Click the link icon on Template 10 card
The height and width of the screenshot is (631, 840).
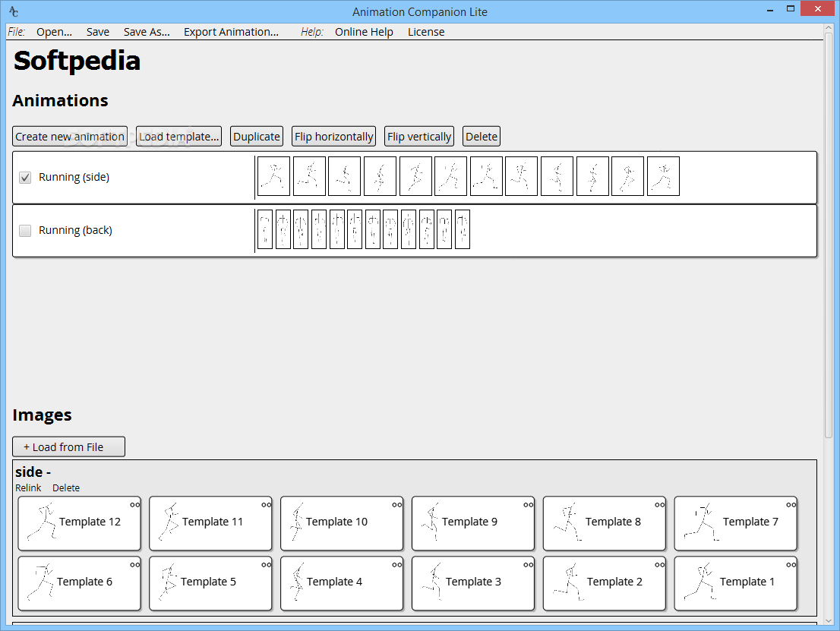click(x=397, y=505)
